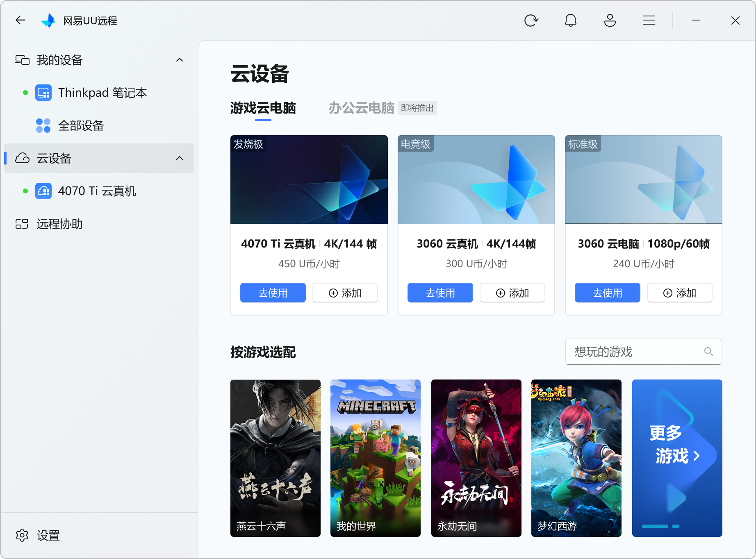Open the hamburger menu
The width and height of the screenshot is (756, 559).
click(x=649, y=20)
